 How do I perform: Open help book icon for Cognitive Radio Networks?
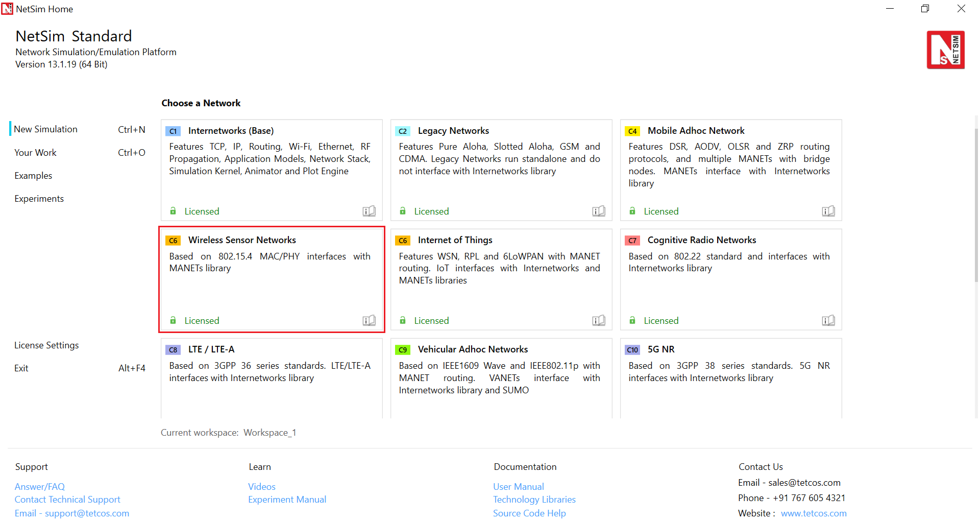point(828,320)
